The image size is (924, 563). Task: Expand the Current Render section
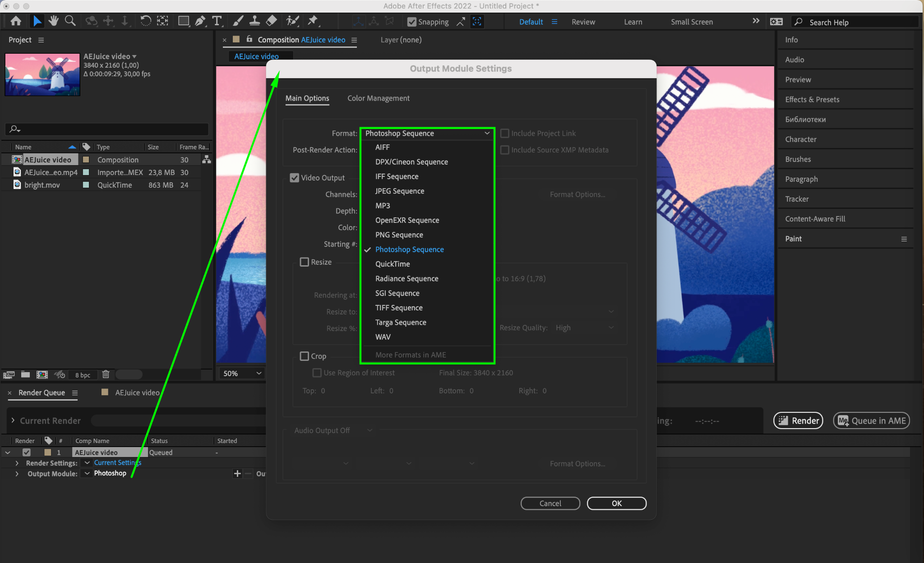coord(13,420)
